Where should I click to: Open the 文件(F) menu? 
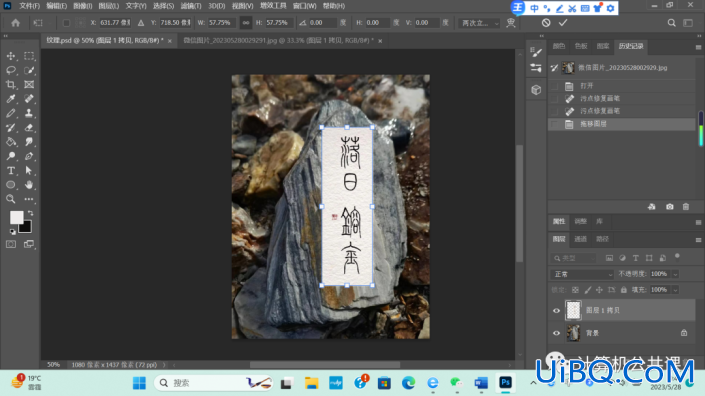(29, 6)
